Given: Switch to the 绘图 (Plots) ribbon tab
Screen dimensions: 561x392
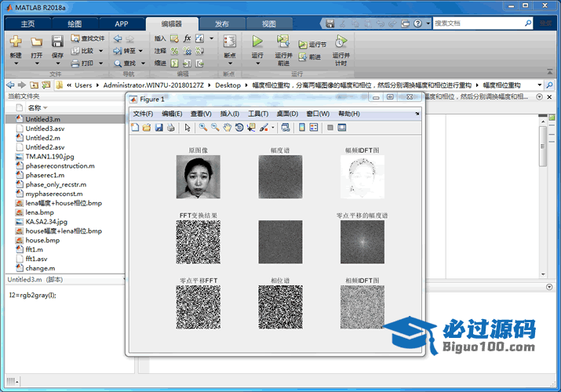Looking at the screenshot, I should [75, 24].
